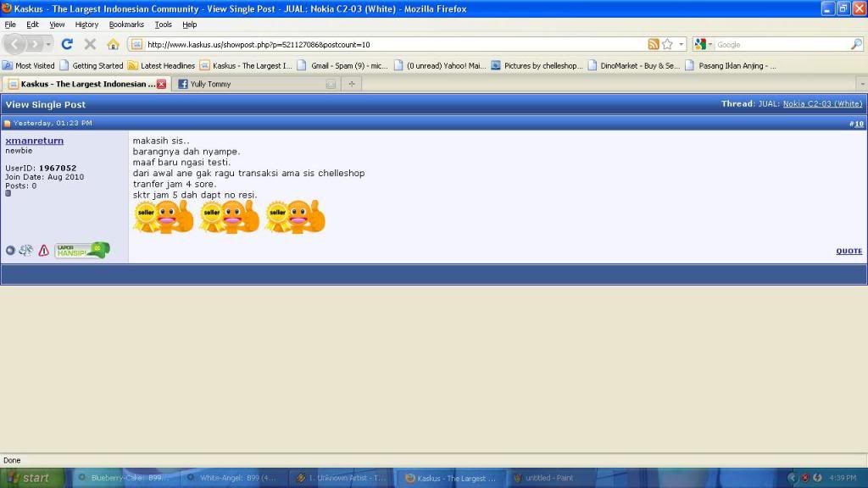Quote this post
868x488 pixels.
click(x=849, y=251)
